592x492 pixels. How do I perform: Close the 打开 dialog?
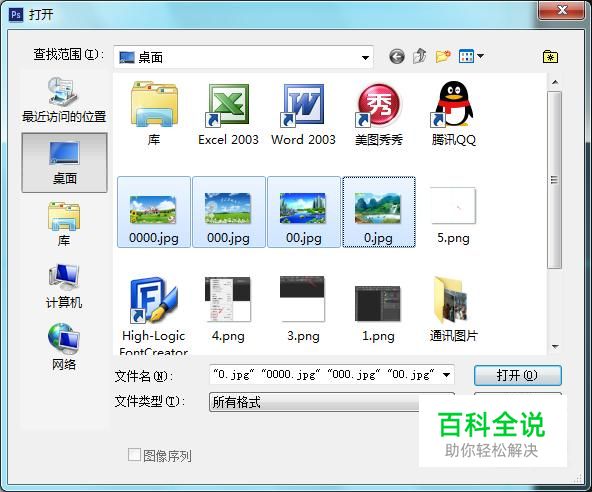(562, 10)
